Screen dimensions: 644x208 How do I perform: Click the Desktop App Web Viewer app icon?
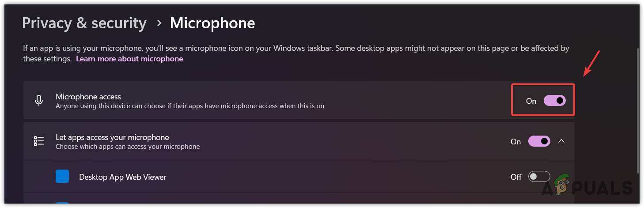point(62,177)
